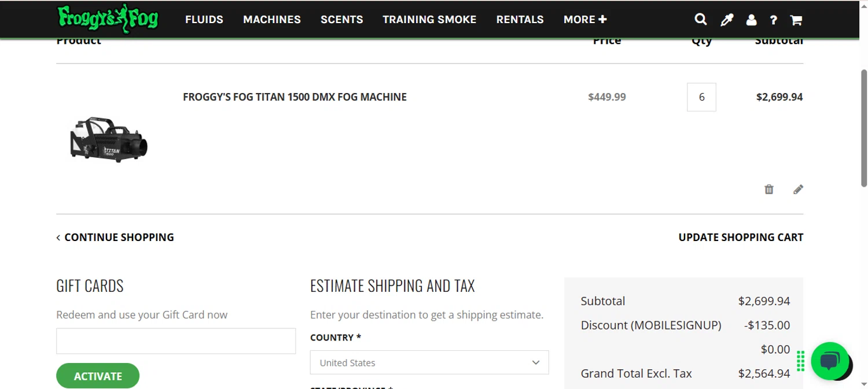Edit item with the pencil icon

pyautogui.click(x=798, y=189)
